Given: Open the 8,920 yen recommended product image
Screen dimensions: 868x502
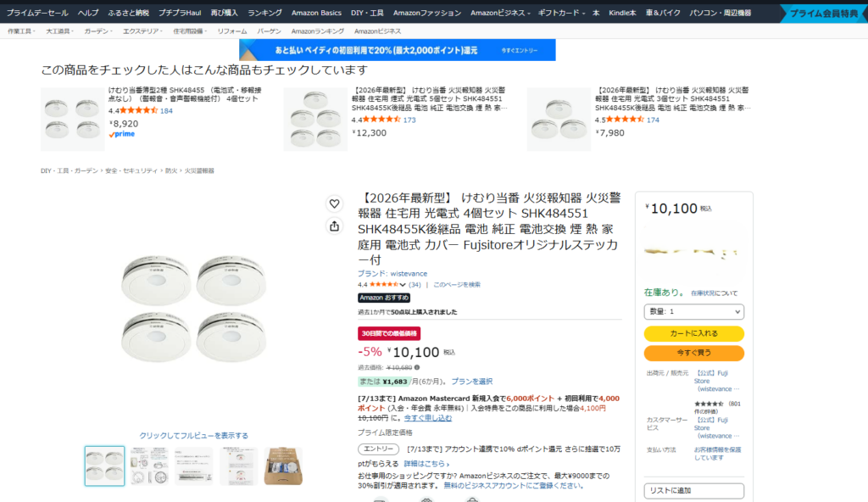Looking at the screenshot, I should click(73, 119).
